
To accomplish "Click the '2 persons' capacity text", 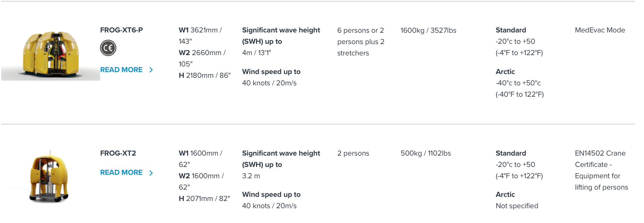I will (x=353, y=153).
